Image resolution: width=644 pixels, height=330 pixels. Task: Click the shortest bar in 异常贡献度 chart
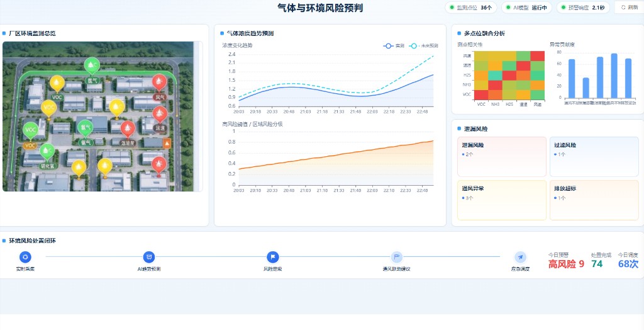coord(586,88)
